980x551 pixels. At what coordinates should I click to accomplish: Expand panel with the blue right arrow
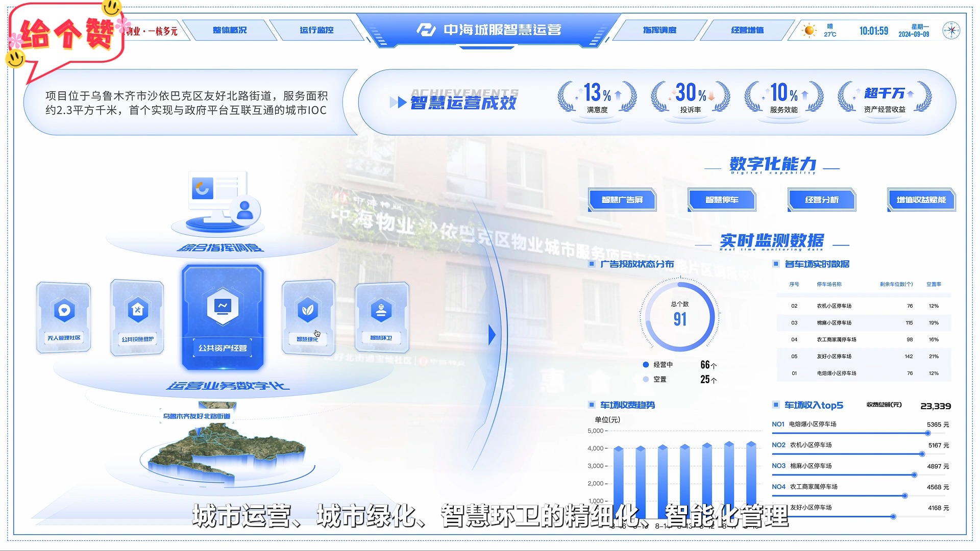pyautogui.click(x=492, y=335)
